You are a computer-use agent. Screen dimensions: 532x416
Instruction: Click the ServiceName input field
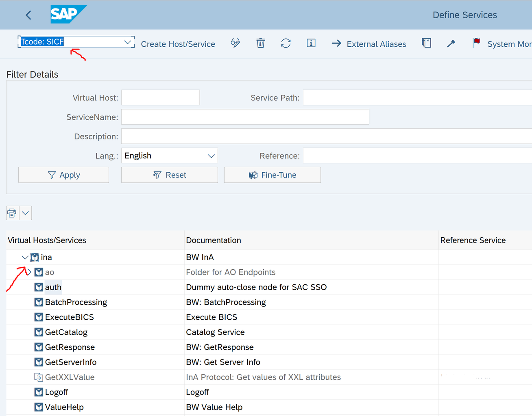pyautogui.click(x=245, y=117)
